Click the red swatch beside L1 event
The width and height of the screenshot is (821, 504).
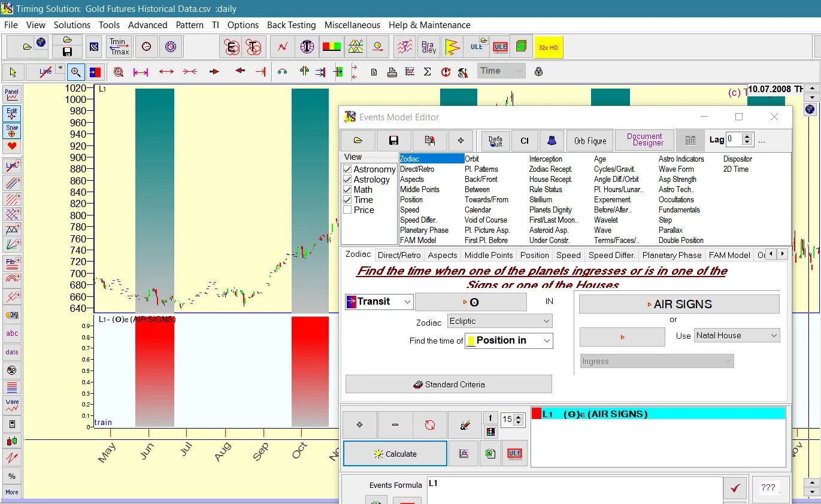[x=537, y=414]
